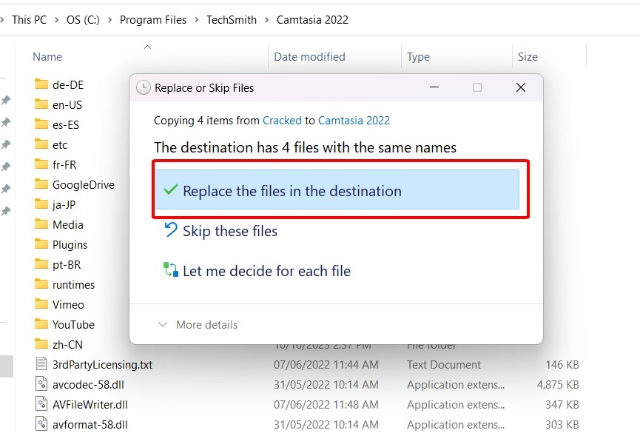Click the 347 KB size cell
Screen dimensions: 640x433
pos(562,404)
